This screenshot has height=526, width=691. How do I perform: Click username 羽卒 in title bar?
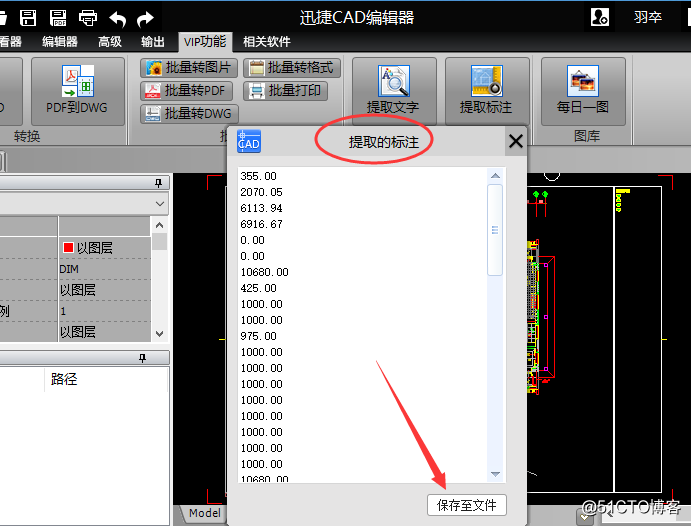648,17
